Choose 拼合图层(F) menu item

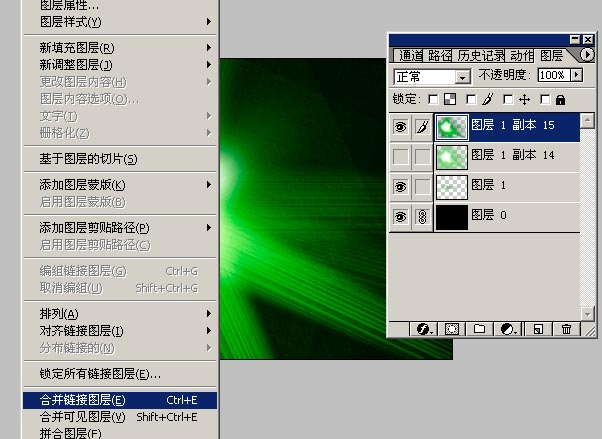pyautogui.click(x=120, y=433)
